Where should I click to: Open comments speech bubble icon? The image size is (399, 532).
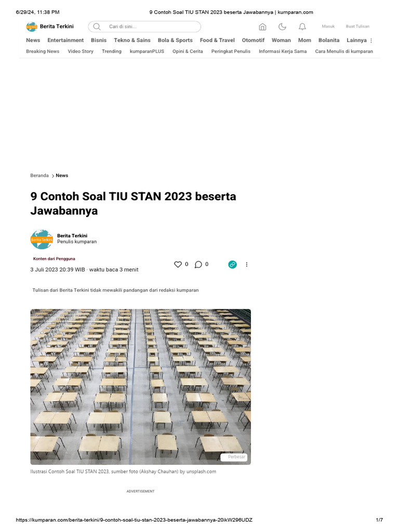[x=198, y=264]
